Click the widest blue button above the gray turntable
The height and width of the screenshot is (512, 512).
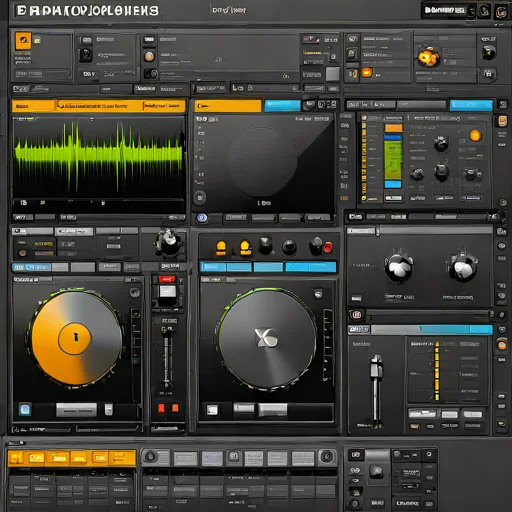click(x=311, y=267)
